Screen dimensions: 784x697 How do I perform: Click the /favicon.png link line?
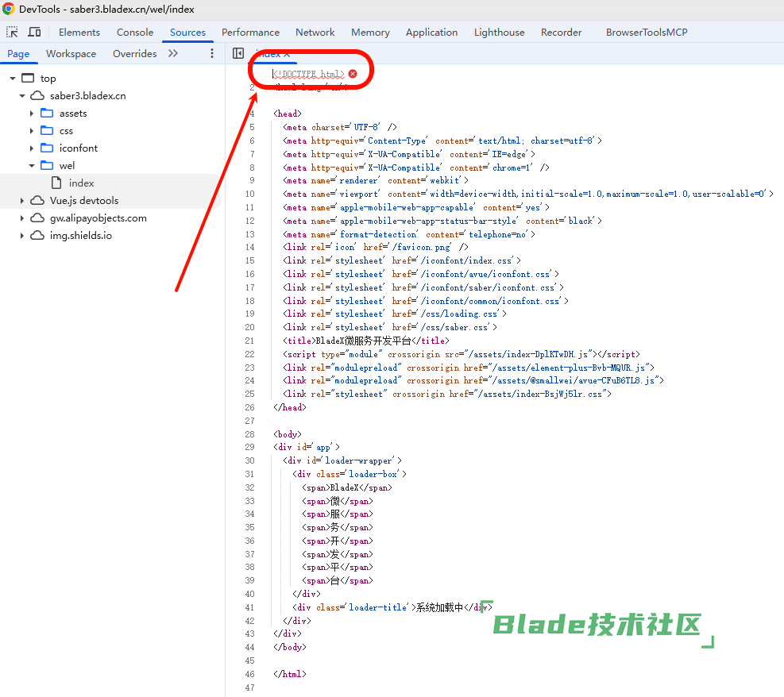click(376, 248)
